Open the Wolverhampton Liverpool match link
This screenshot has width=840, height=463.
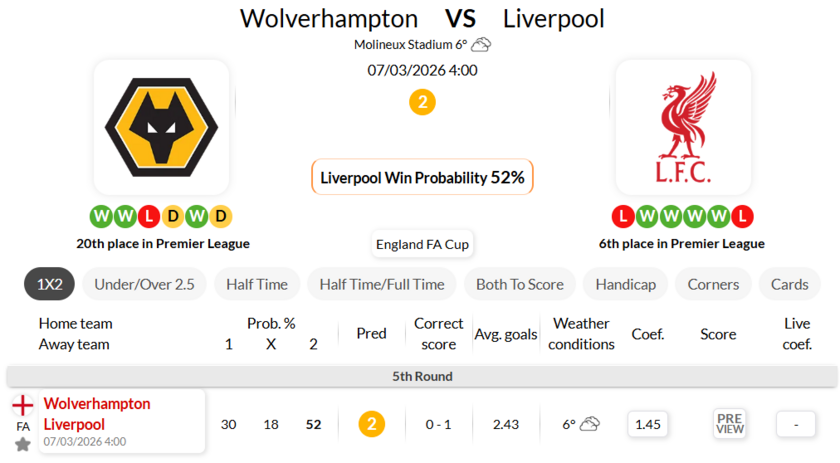coord(97,414)
